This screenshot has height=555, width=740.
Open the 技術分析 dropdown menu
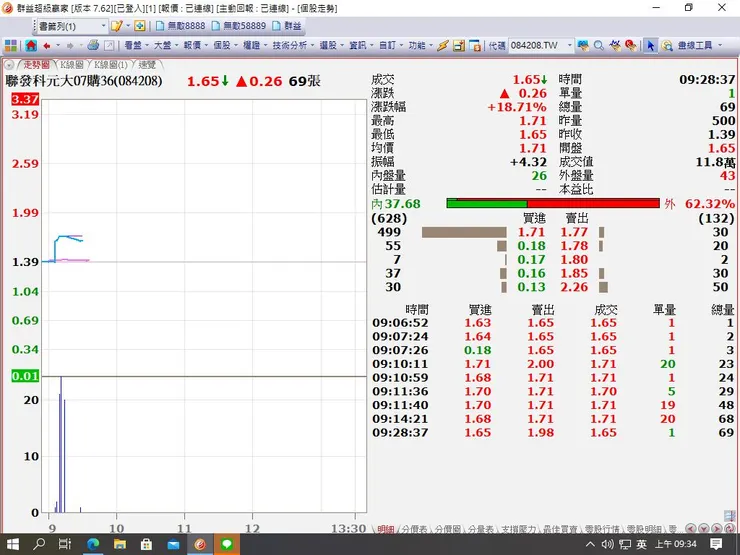293,45
